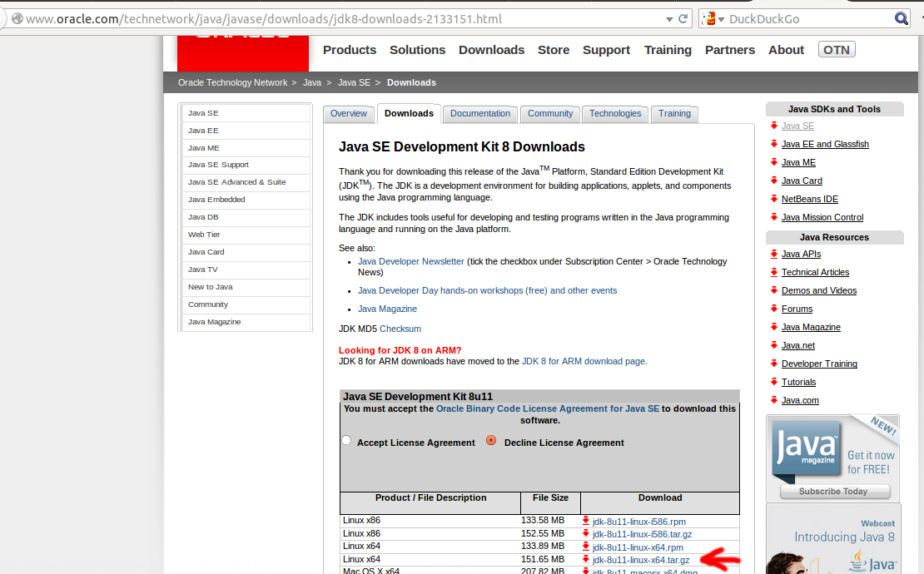Click red arrow icon beside Java EE and Glassfish

(x=773, y=144)
